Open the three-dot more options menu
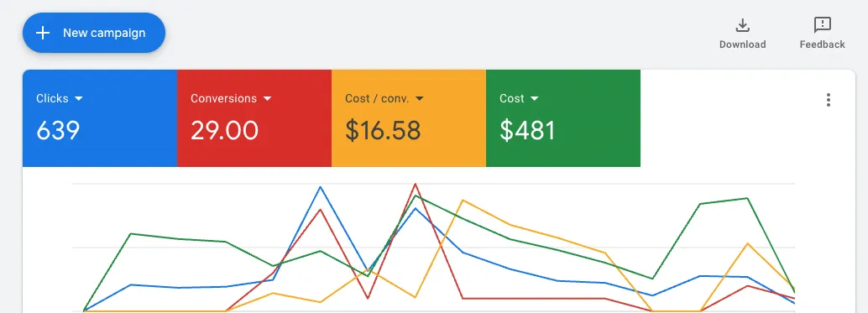 [829, 100]
